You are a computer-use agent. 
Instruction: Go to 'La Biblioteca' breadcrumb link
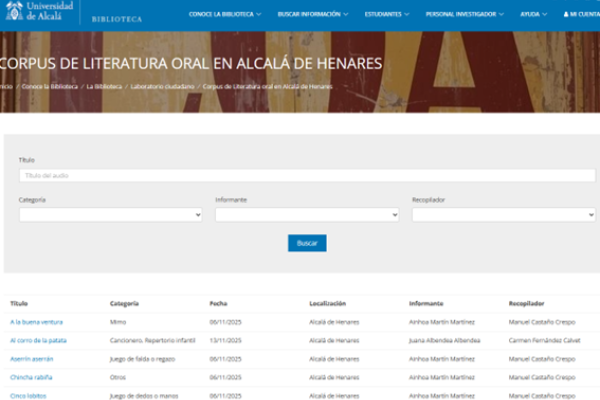tap(104, 87)
